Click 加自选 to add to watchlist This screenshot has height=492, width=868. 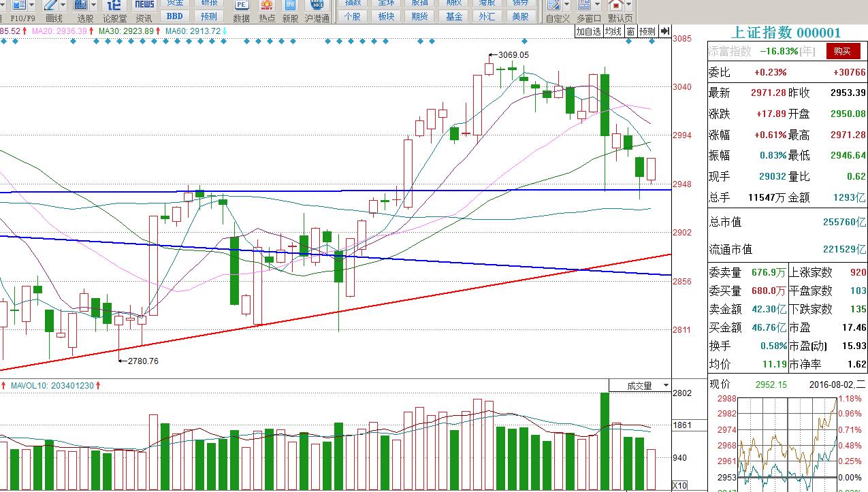tap(589, 31)
